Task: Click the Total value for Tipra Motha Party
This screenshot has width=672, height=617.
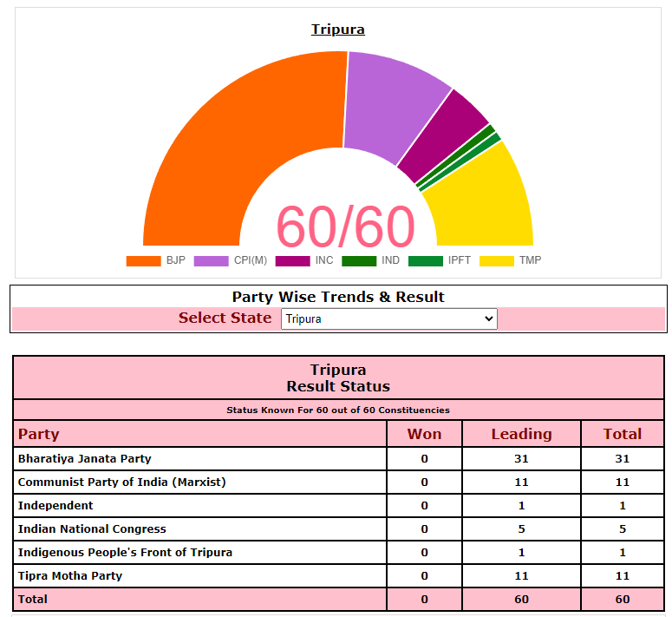Action: click(623, 575)
